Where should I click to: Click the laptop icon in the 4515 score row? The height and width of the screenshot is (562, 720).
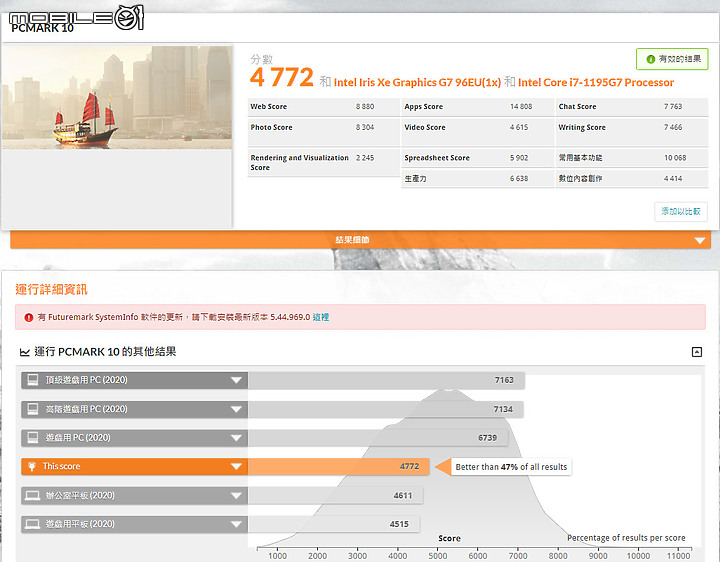33,524
